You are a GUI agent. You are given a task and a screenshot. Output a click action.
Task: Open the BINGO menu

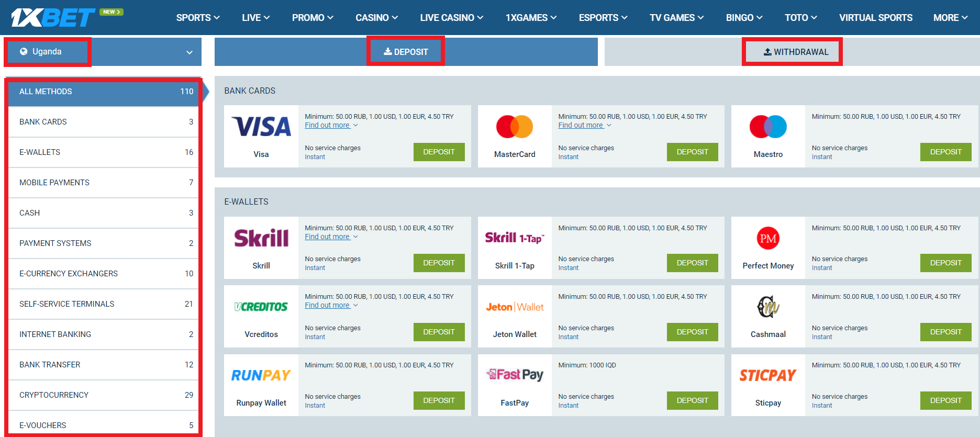tap(744, 18)
